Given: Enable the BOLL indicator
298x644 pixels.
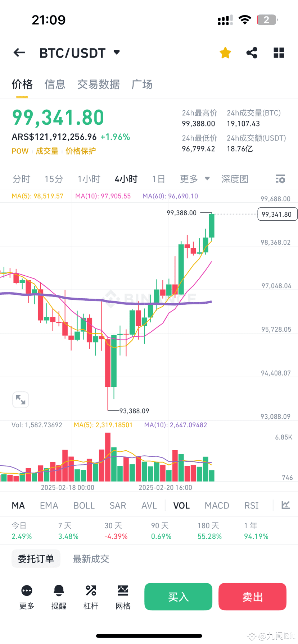Looking at the screenshot, I should coord(84,505).
